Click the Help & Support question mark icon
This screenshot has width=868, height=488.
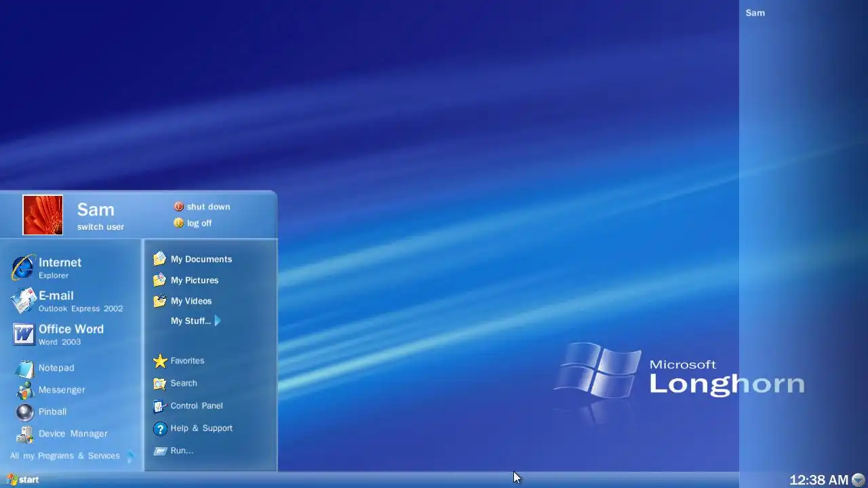point(160,428)
